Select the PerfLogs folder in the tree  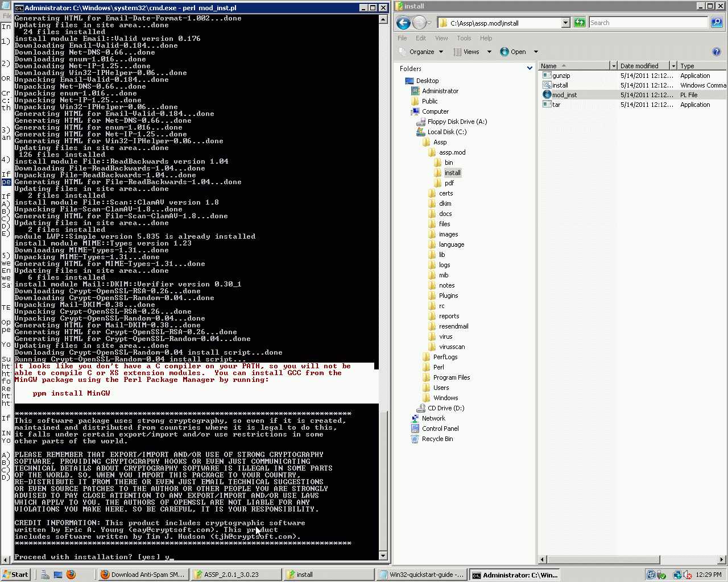click(x=440, y=357)
